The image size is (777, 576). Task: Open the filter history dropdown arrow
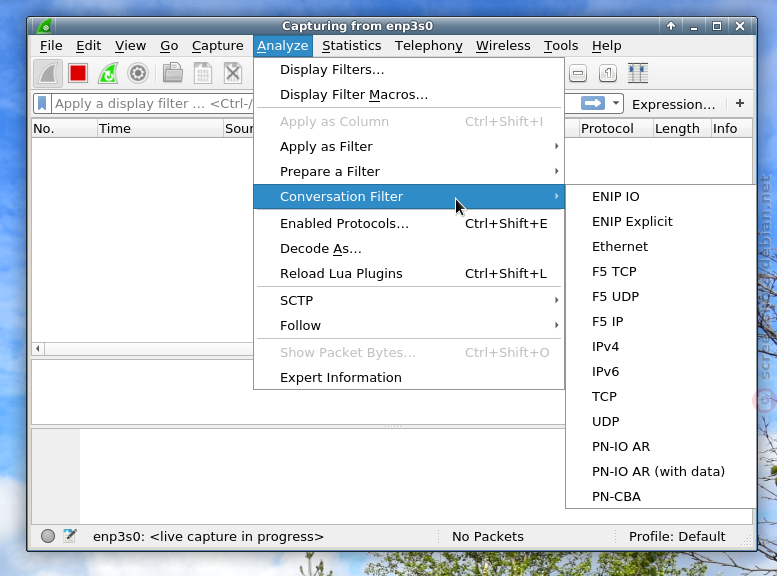[x=615, y=104]
